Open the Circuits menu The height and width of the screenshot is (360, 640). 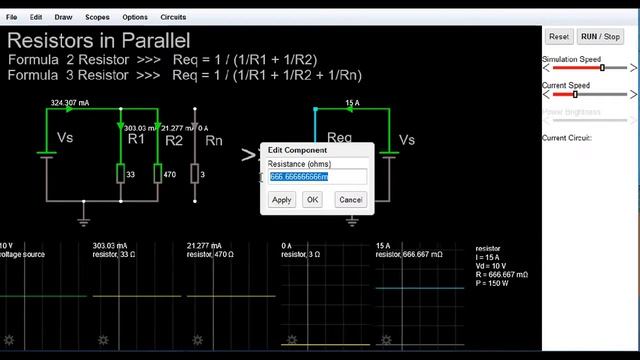tap(173, 17)
